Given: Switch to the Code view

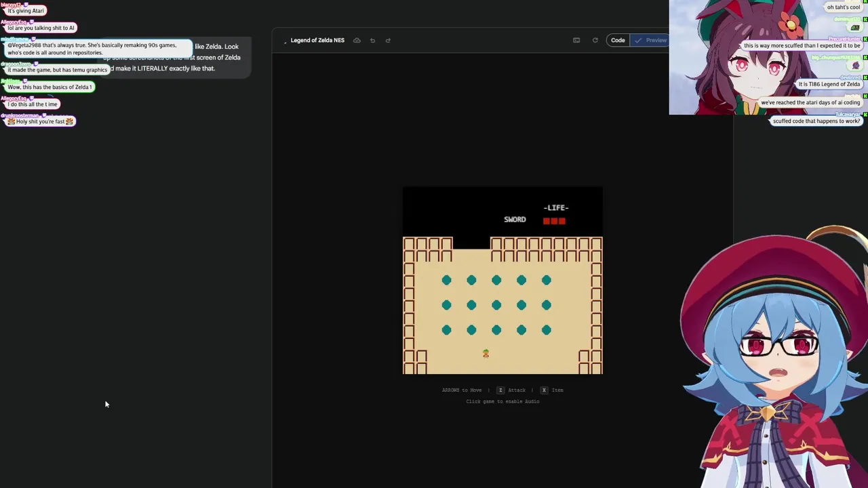Looking at the screenshot, I should (618, 40).
